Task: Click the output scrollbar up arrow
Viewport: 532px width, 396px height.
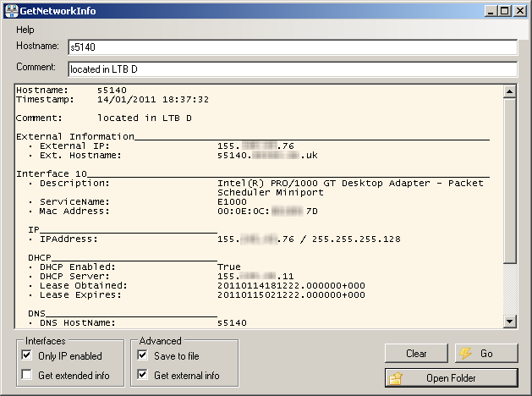Action: (x=510, y=91)
